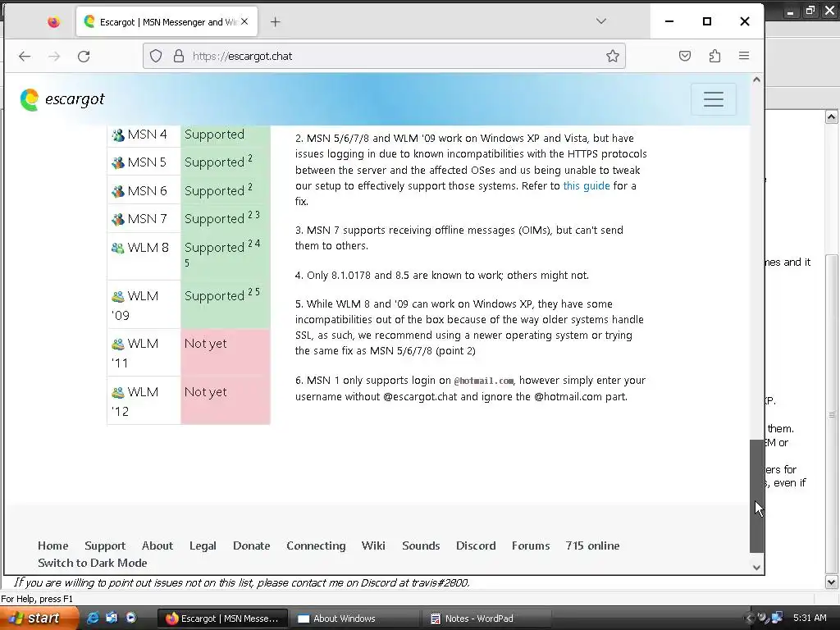Switch to Dark Mode

[92, 563]
